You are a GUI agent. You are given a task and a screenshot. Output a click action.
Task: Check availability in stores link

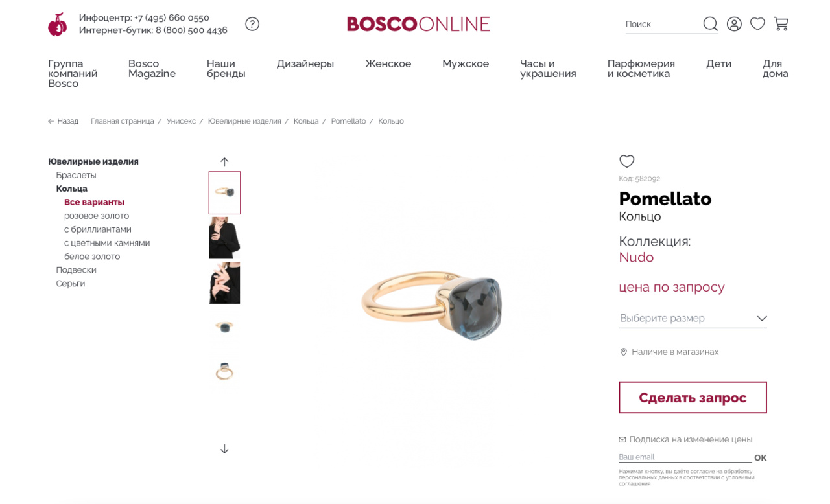[x=674, y=352]
